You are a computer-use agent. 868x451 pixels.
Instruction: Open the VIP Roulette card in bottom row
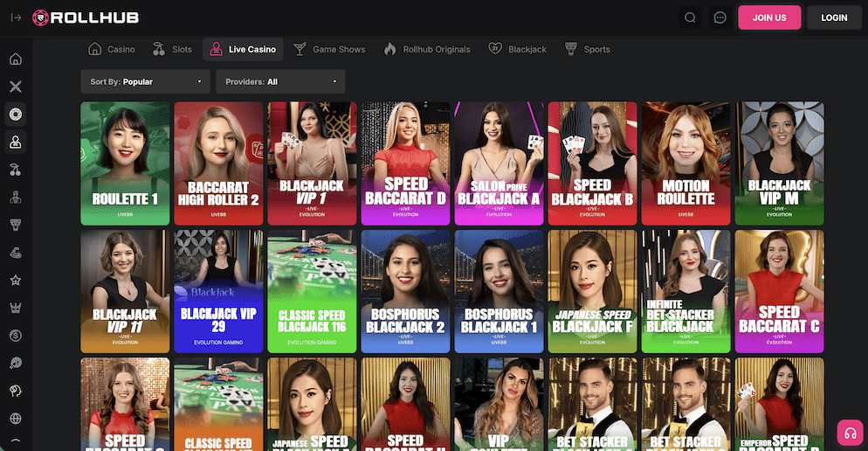(x=499, y=405)
